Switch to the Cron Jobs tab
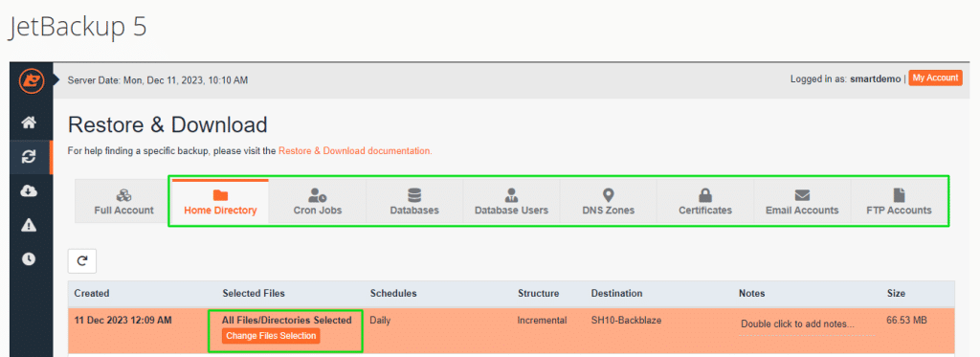The height and width of the screenshot is (357, 980). [x=318, y=201]
